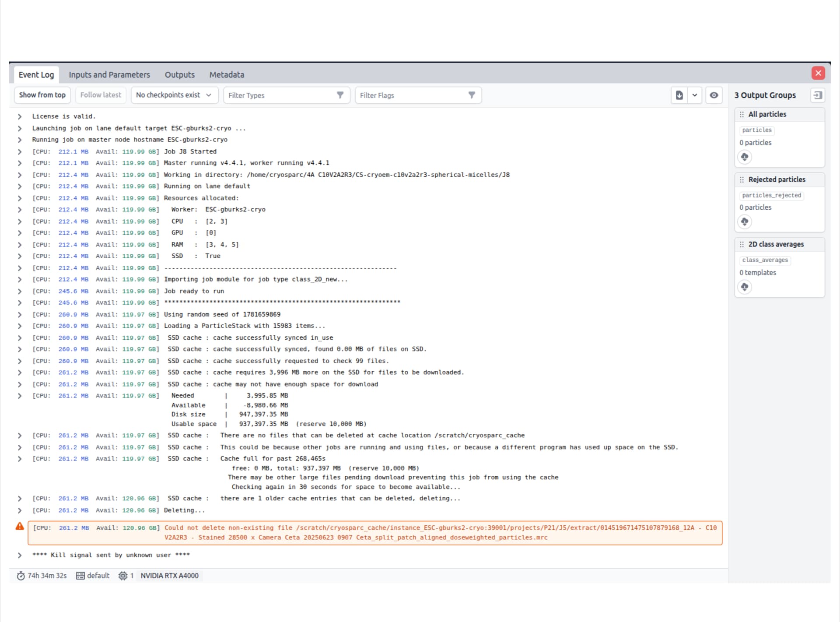This screenshot has height=622, width=840.
Task: Click the All particles drag handle
Action: [x=742, y=114]
